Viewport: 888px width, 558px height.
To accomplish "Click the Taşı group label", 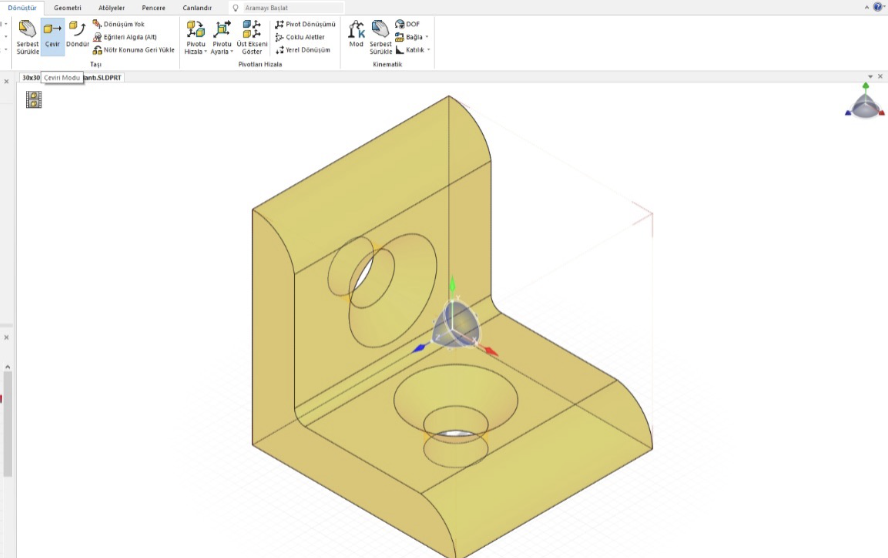I will tap(96, 65).
